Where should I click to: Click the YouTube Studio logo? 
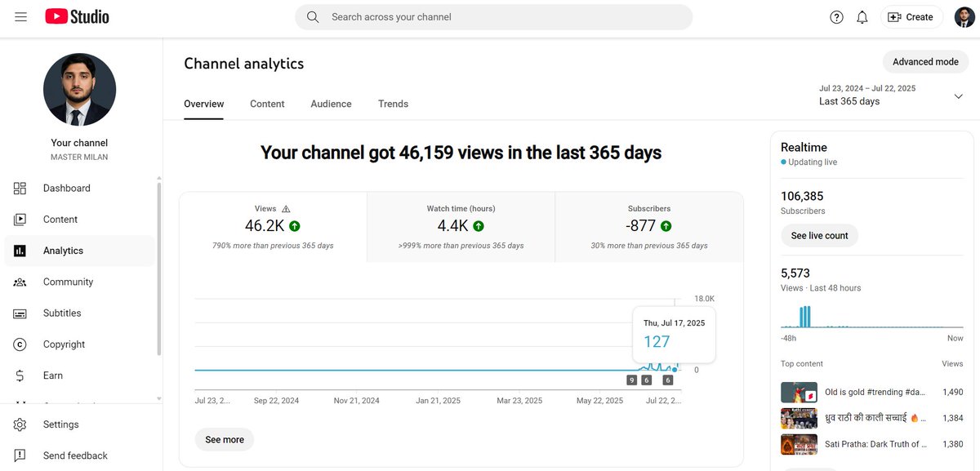[77, 16]
